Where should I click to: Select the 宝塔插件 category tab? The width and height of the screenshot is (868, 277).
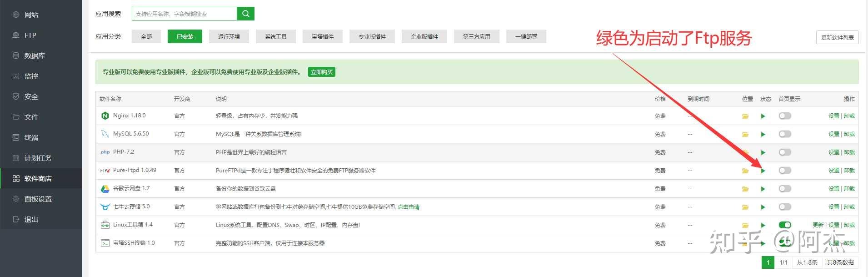tap(323, 36)
